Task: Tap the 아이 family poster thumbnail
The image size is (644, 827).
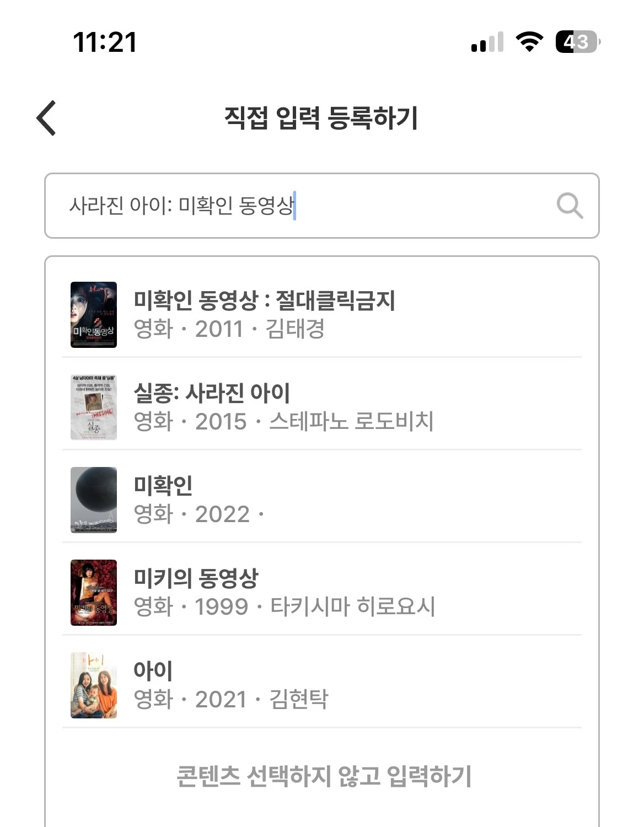Action: tap(94, 685)
